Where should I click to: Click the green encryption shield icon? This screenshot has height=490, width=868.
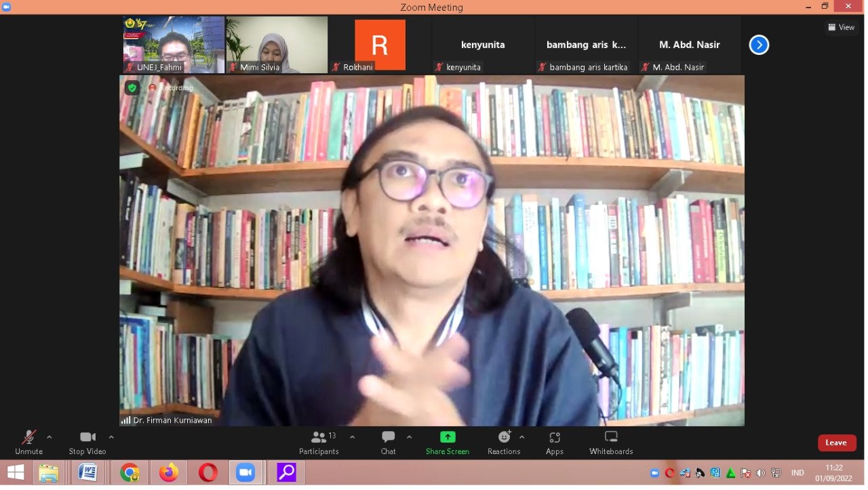132,87
